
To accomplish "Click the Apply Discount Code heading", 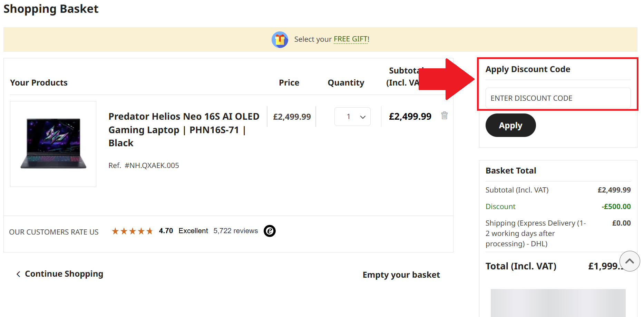I will [528, 69].
